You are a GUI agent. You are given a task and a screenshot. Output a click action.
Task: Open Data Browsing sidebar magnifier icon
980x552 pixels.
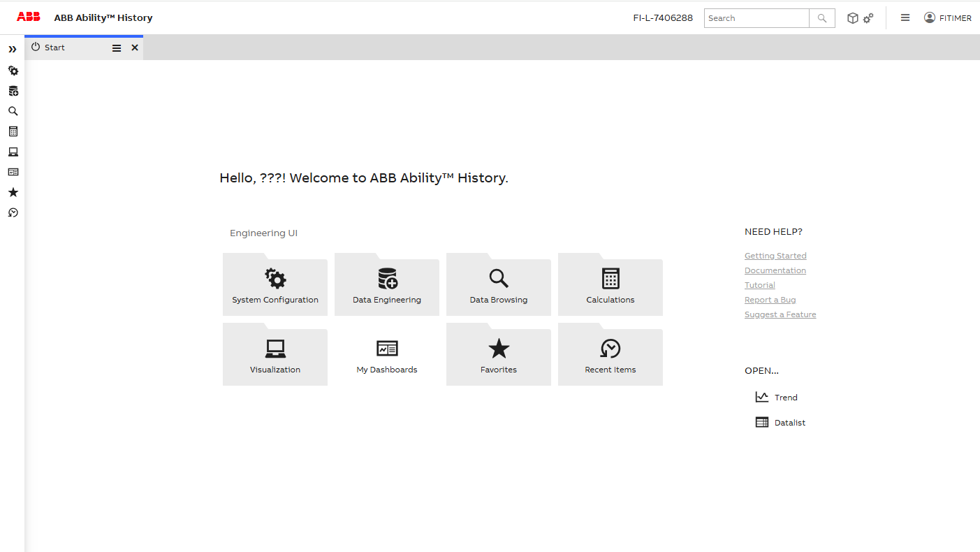13,111
